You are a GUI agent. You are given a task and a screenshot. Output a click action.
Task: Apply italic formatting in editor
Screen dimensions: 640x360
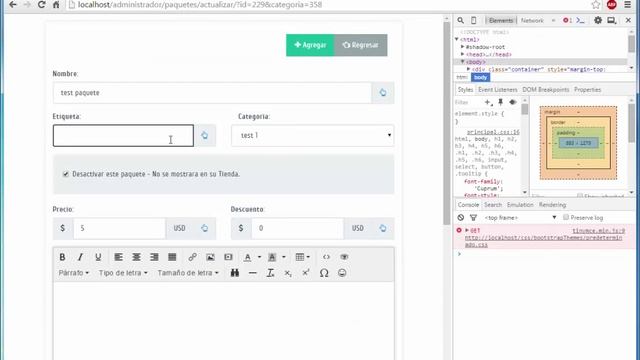[80, 257]
